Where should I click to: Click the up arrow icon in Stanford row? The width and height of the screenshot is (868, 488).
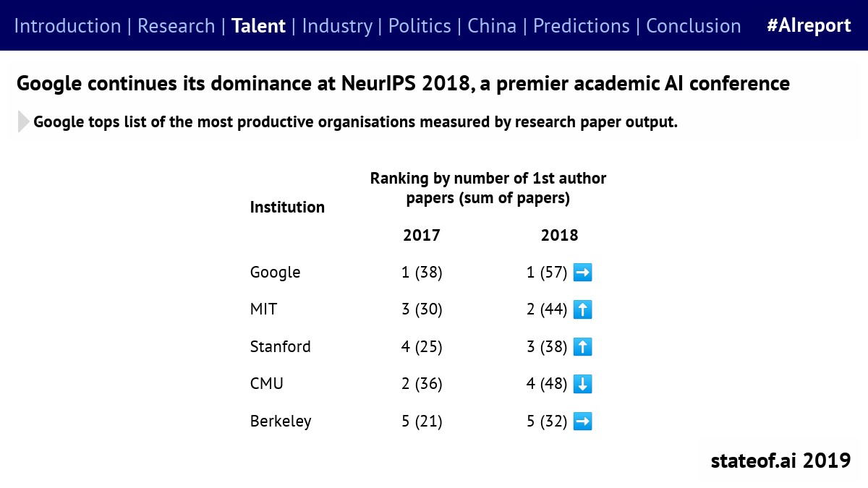(582, 347)
